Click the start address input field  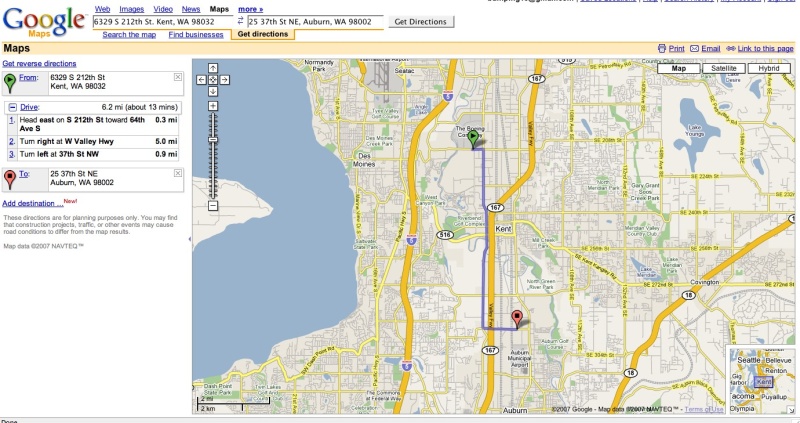pyautogui.click(x=163, y=21)
